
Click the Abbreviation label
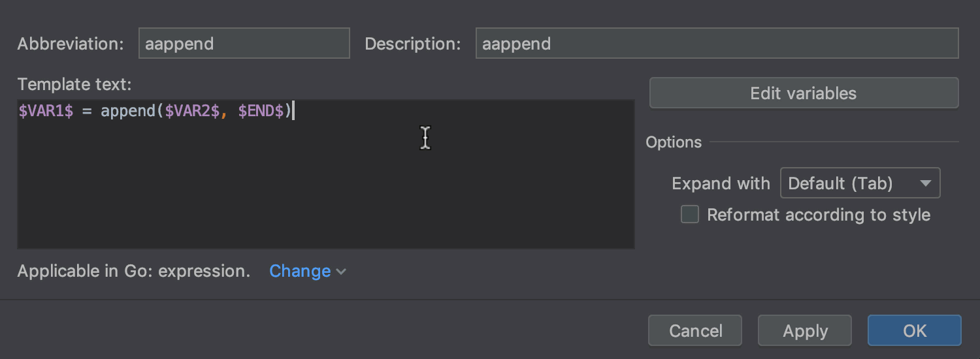71,44
